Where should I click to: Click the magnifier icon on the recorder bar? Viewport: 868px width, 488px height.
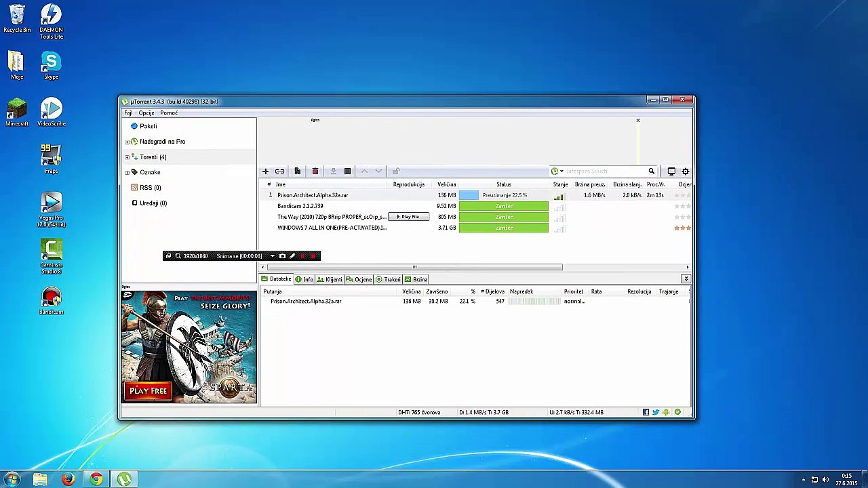pyautogui.click(x=178, y=256)
